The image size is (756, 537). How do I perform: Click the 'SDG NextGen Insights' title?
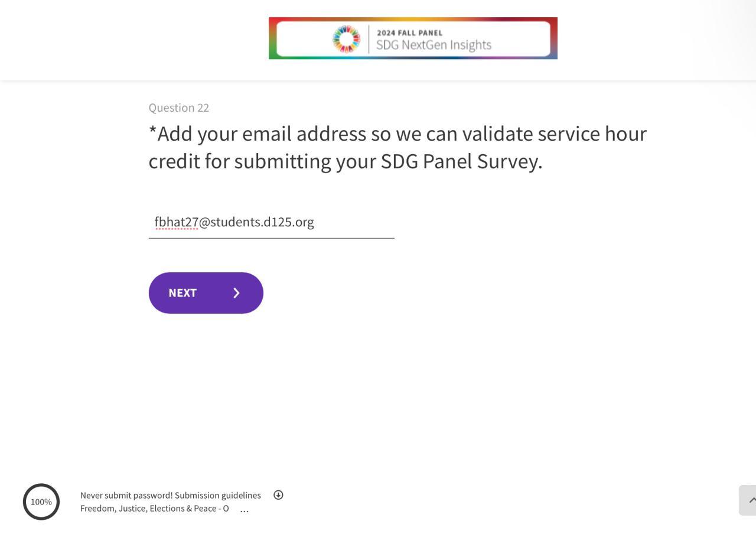[x=434, y=45]
